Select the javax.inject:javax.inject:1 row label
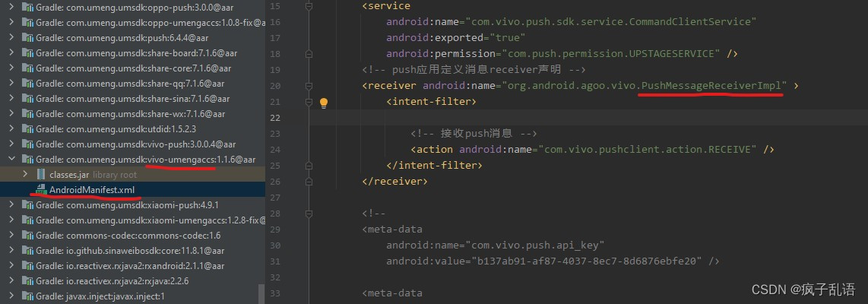 (x=100, y=296)
